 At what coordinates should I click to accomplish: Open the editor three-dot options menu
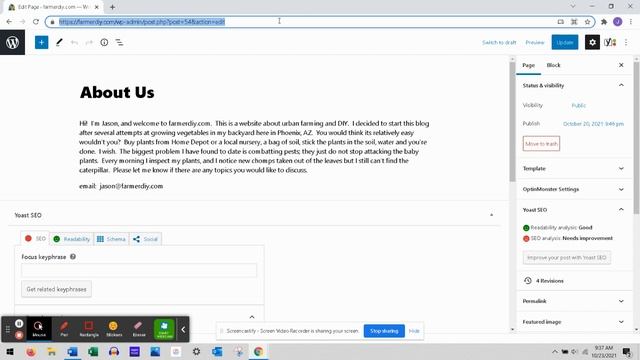[626, 42]
